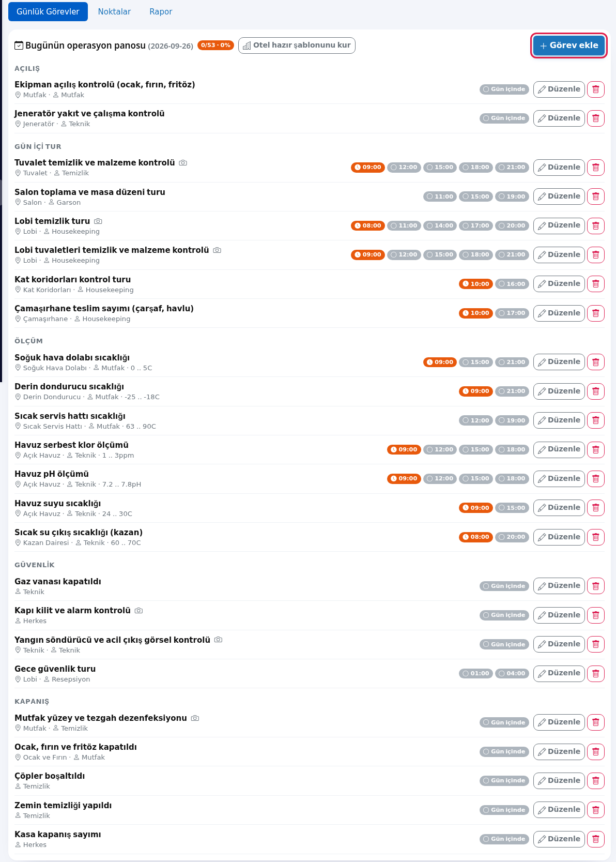Edit the Soğuk hava dolabı sıcaklığı task

(x=559, y=362)
